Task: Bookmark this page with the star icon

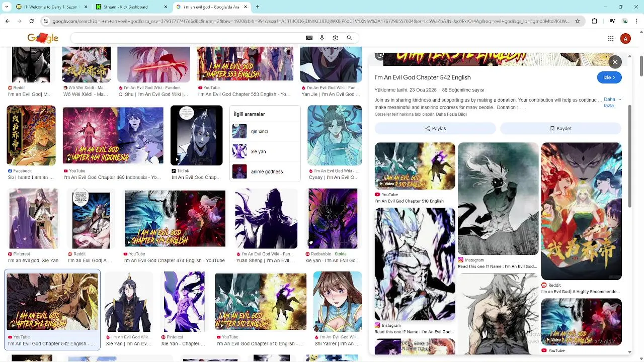Action: click(x=578, y=21)
